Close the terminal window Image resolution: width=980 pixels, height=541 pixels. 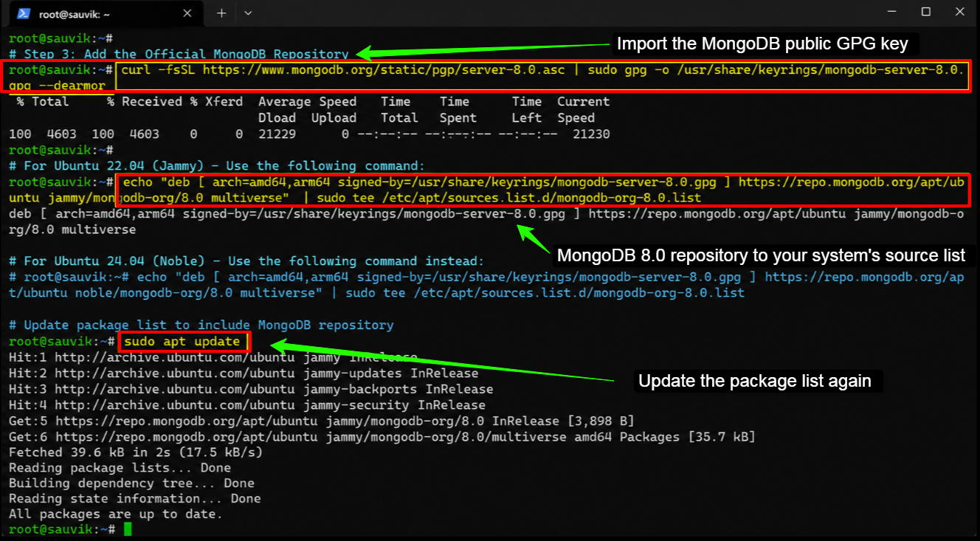coord(960,12)
